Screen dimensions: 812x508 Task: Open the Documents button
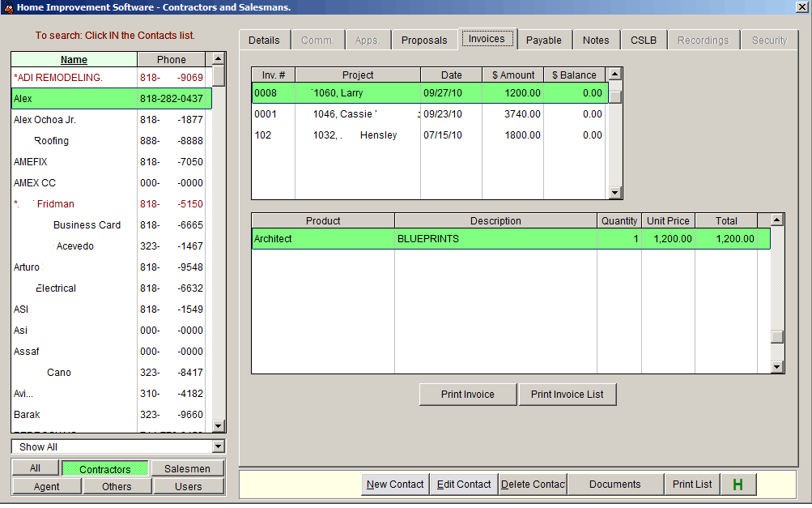coord(615,485)
